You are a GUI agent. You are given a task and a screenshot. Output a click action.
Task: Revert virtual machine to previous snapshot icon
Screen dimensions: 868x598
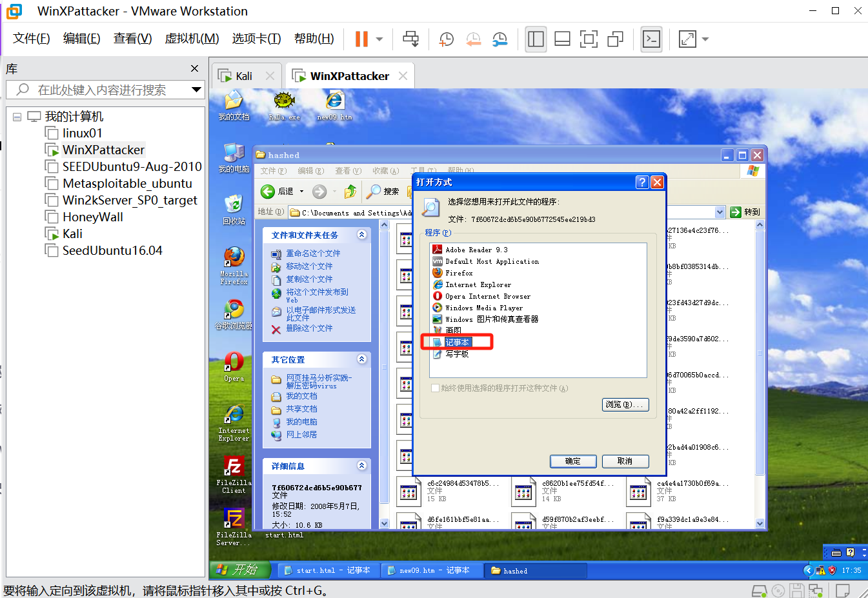coord(473,39)
